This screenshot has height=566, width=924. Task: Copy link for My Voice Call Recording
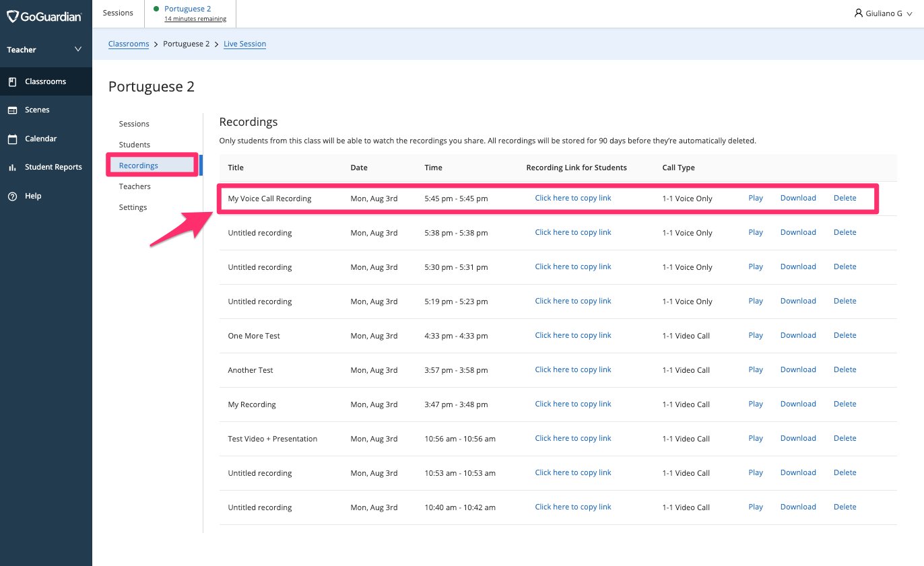[x=573, y=198]
